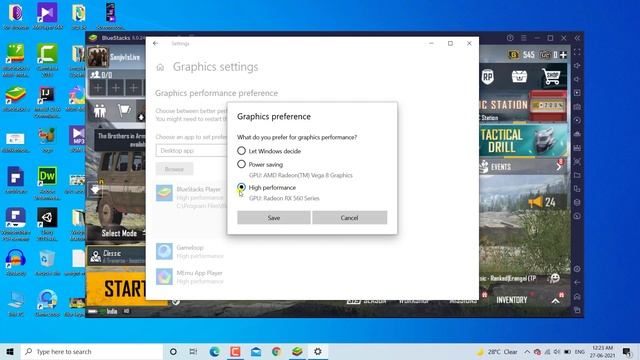Screen dimensions: 640x360
Task: Open the game shop cart icon
Action: 551,76
